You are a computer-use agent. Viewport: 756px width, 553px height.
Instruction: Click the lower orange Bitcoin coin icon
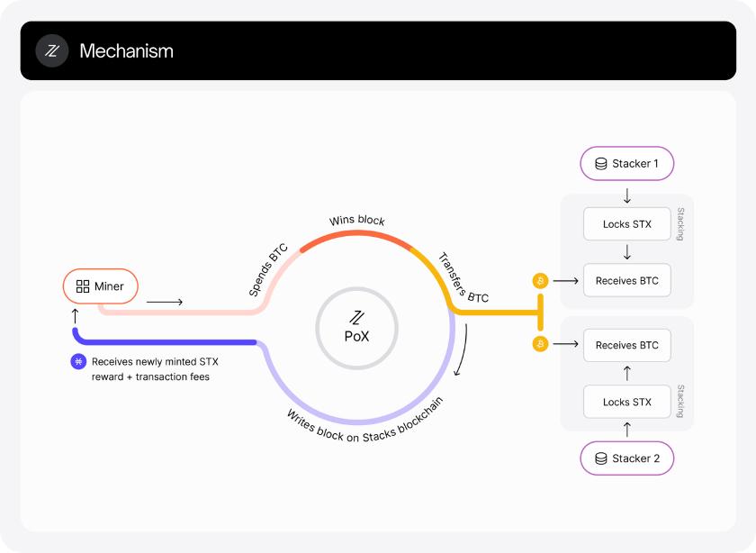click(x=541, y=344)
